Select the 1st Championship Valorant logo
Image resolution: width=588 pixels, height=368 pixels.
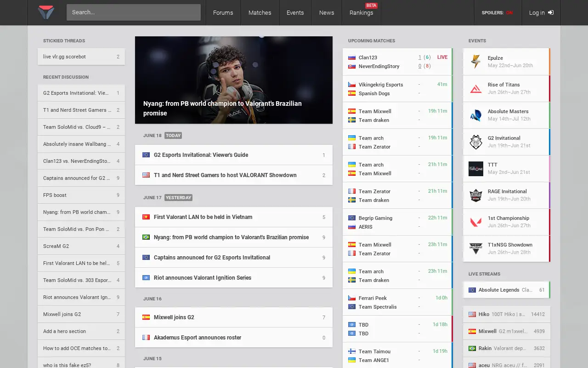[476, 222]
